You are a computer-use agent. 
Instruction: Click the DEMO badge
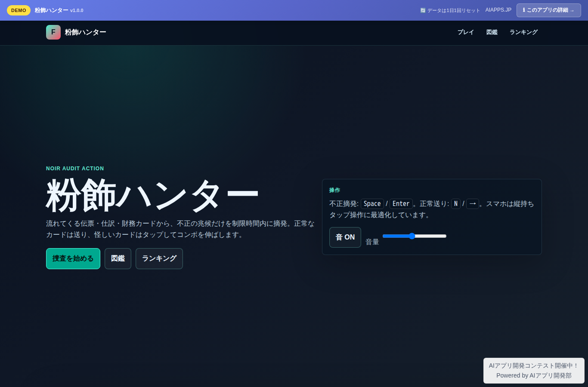coord(19,10)
